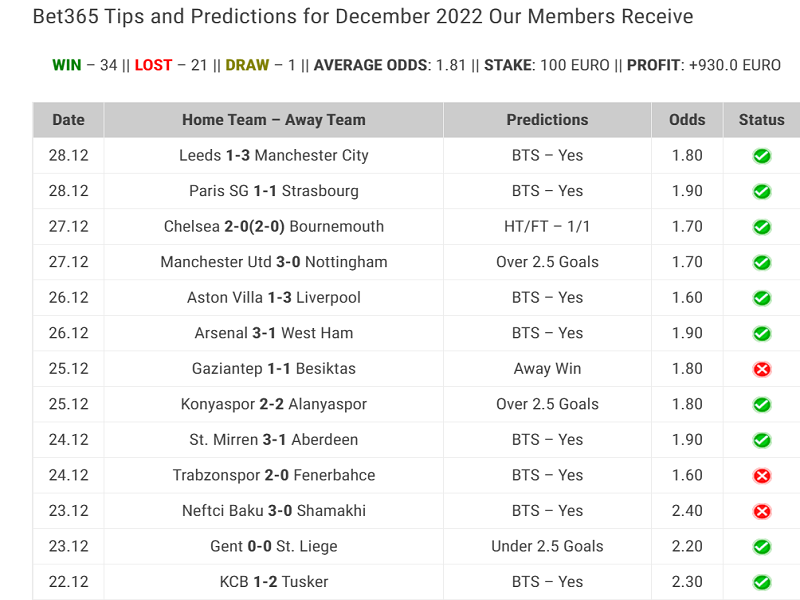Click the green WIN label
800x600 pixels.
[x=67, y=65]
